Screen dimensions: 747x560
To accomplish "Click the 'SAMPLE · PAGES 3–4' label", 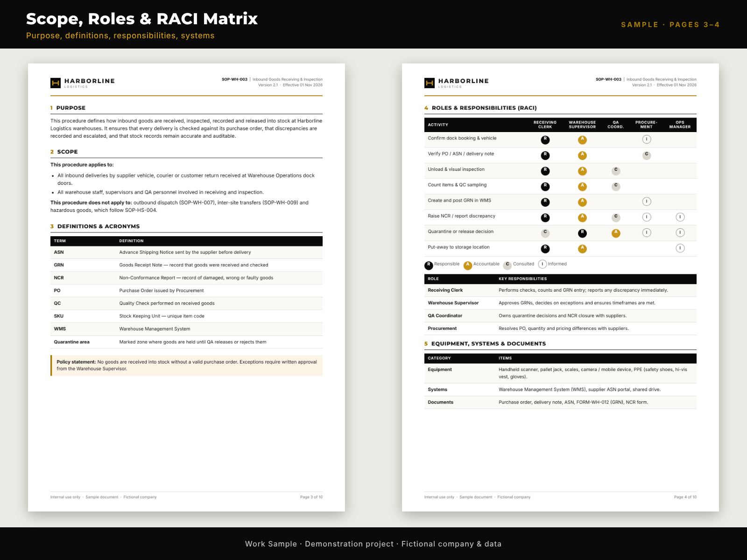I will (670, 25).
